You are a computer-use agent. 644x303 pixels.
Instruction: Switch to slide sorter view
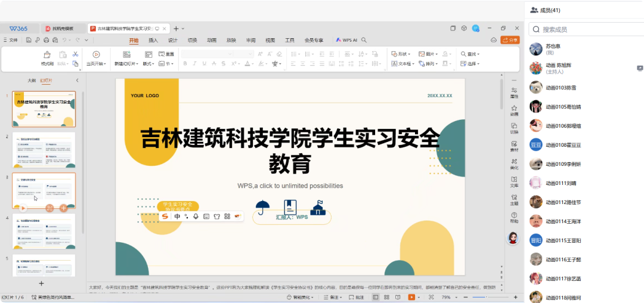click(x=386, y=297)
